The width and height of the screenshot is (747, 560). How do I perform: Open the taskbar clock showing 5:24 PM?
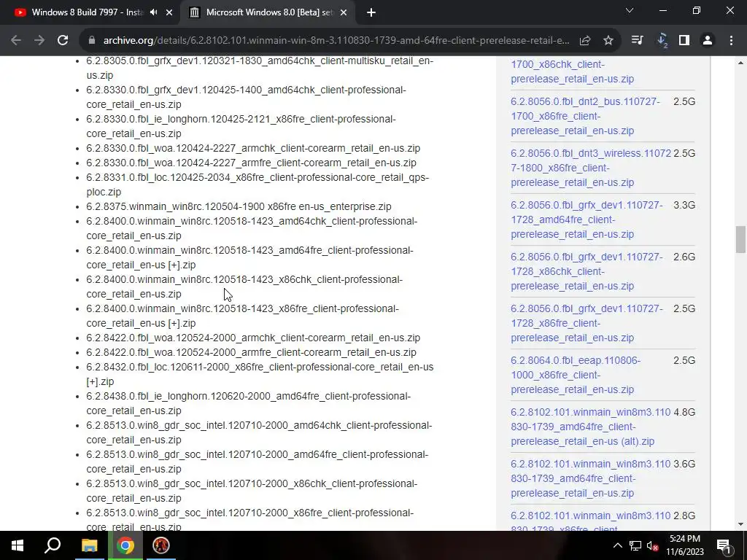684,545
